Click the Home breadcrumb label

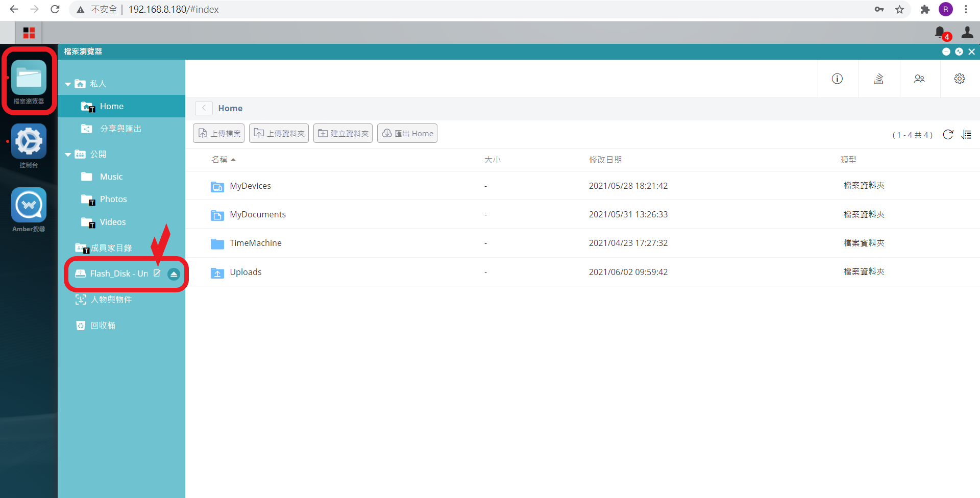[230, 108]
